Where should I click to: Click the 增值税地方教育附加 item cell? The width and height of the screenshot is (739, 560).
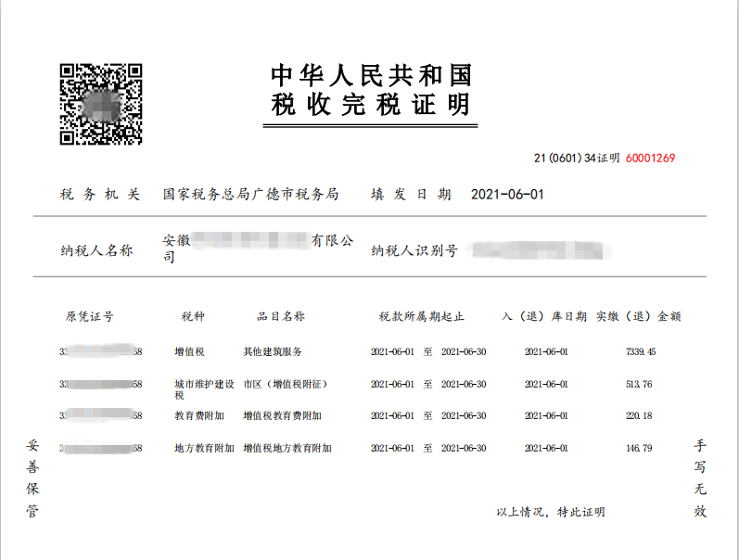click(287, 449)
